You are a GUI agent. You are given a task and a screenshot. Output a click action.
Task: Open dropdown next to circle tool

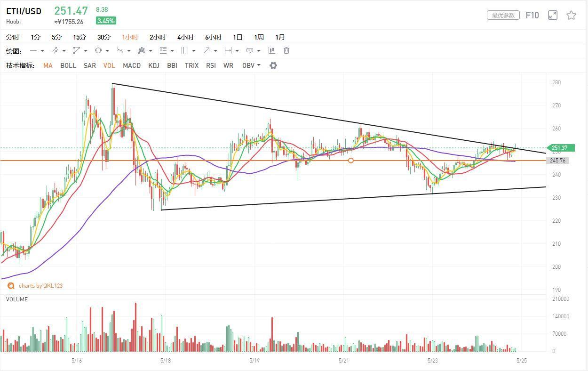point(107,51)
